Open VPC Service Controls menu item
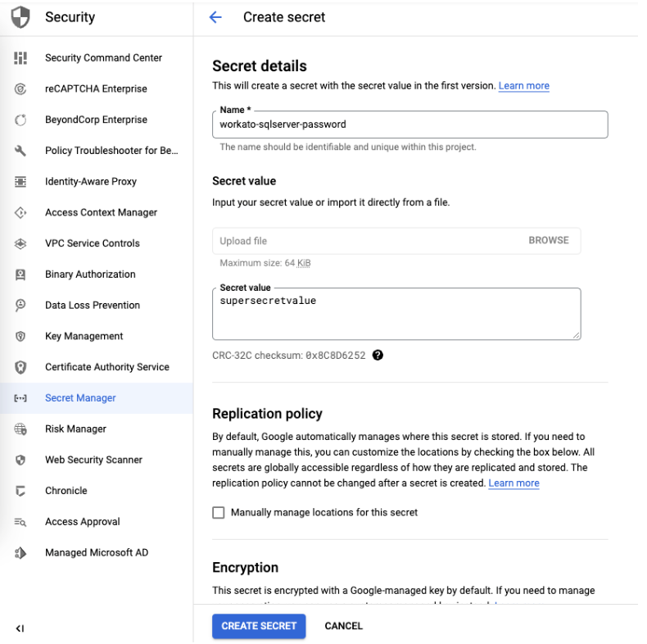Screen dimensions: 647x644 click(92, 243)
